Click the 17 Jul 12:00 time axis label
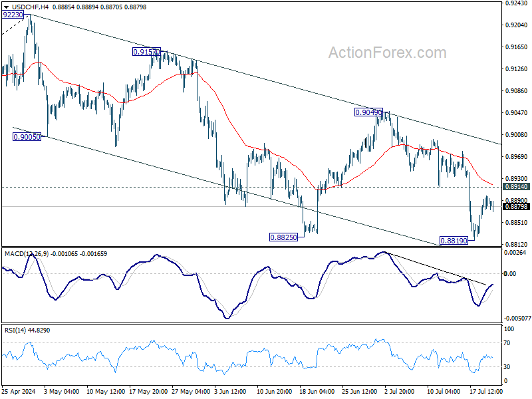The image size is (532, 399). coord(486,391)
